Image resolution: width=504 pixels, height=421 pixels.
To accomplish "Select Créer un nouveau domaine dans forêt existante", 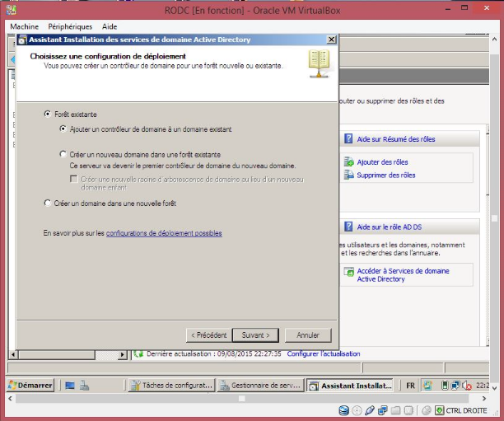I will [63, 154].
